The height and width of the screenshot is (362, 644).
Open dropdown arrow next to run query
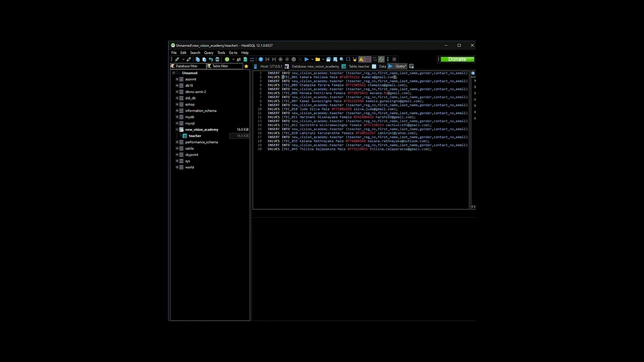[x=312, y=59]
